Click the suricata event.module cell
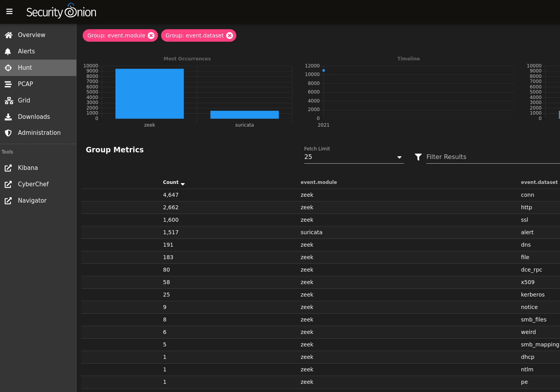 click(x=312, y=232)
